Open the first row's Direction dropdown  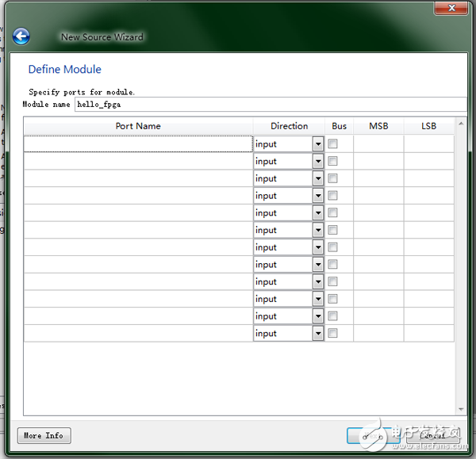[318, 144]
